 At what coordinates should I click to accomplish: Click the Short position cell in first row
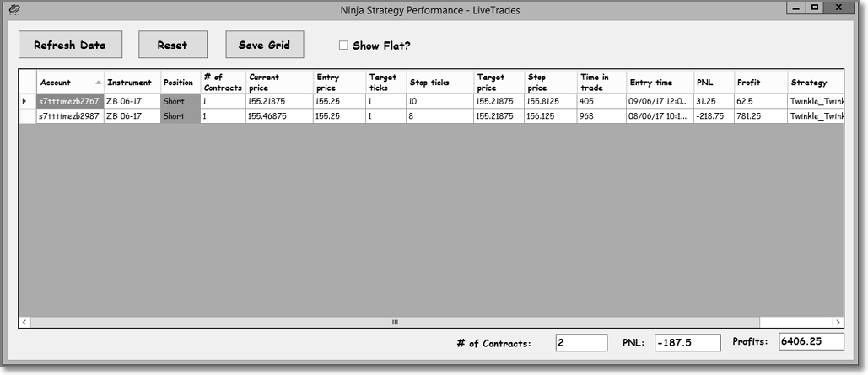pos(180,101)
